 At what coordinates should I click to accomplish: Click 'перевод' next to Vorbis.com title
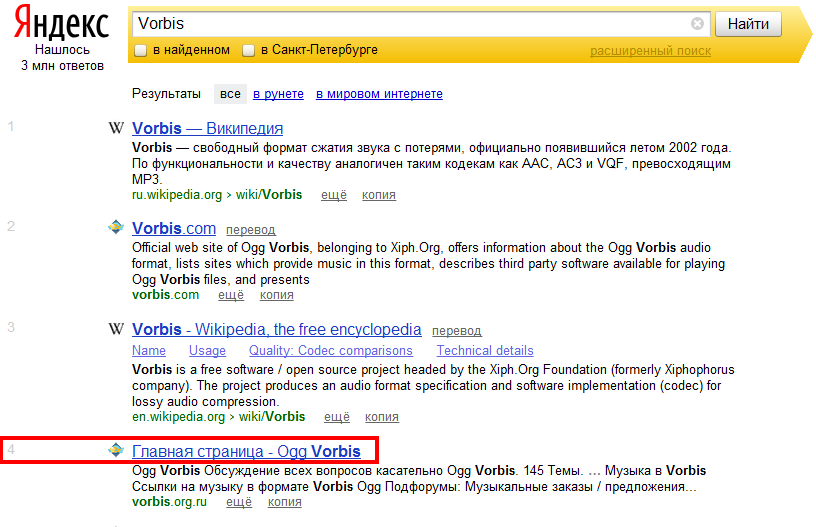(250, 230)
